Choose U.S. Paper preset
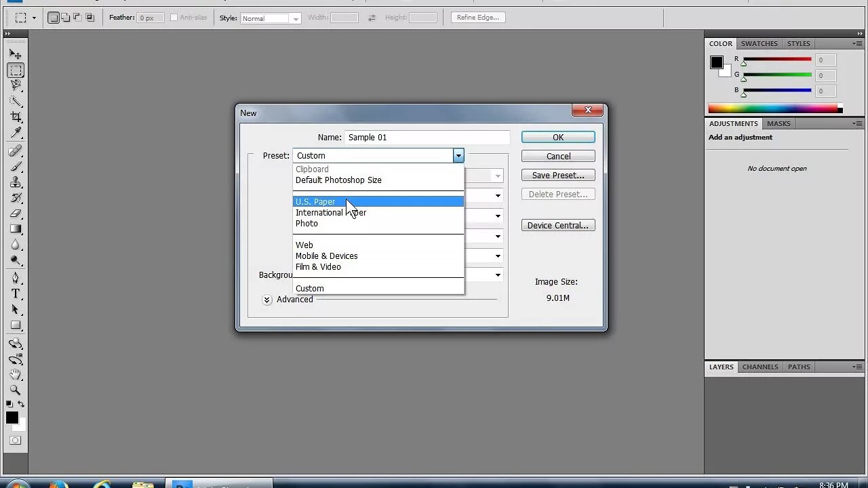The width and height of the screenshot is (868, 488). (x=378, y=202)
